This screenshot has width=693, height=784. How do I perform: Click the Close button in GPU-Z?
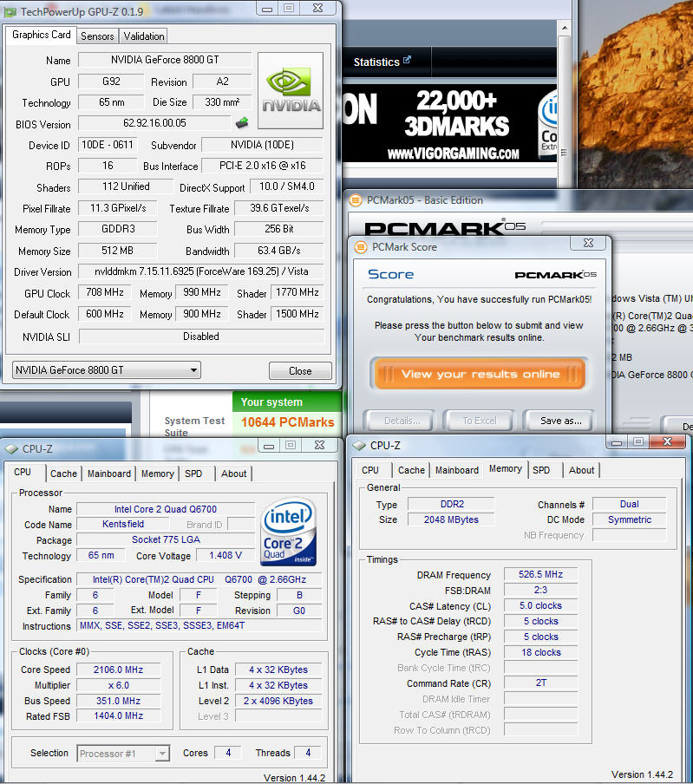point(300,371)
